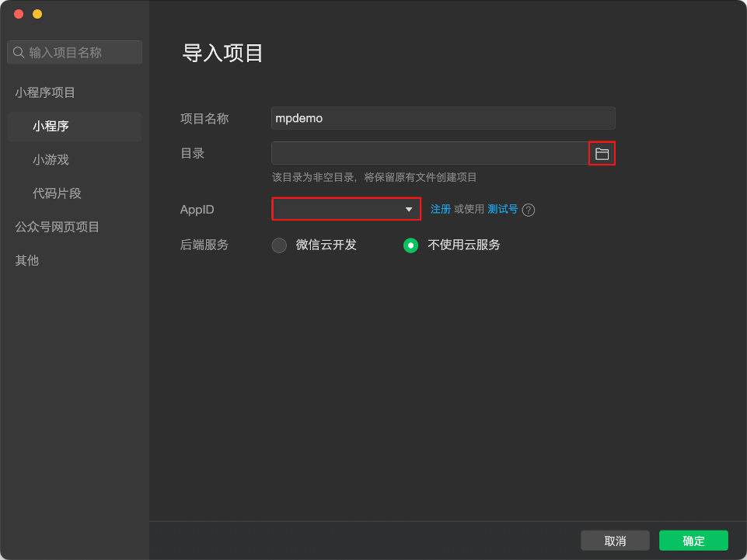
Task: Cancel the import with the 取消 button
Action: click(x=615, y=540)
